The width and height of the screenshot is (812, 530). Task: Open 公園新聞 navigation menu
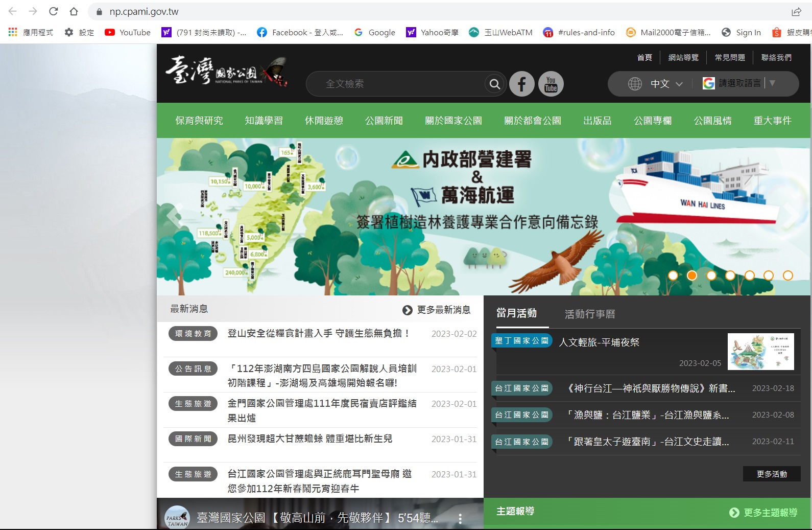pyautogui.click(x=384, y=121)
